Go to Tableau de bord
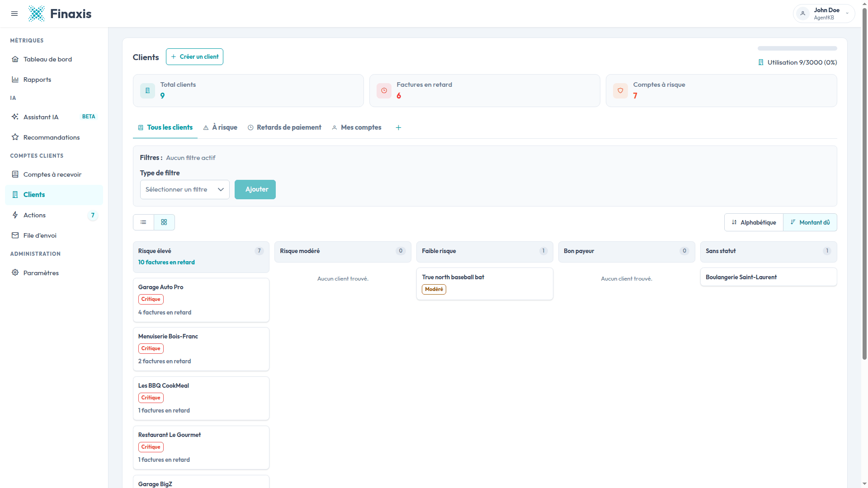868x488 pixels. [x=54, y=59]
